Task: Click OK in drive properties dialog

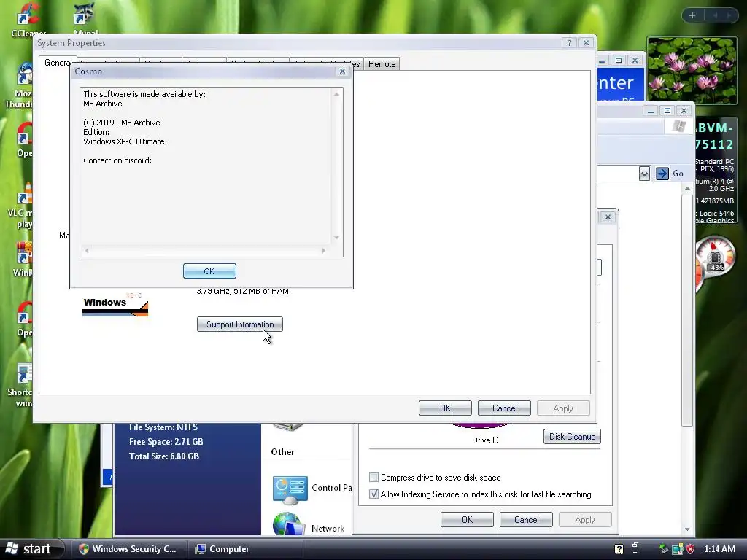Action: coord(467,519)
